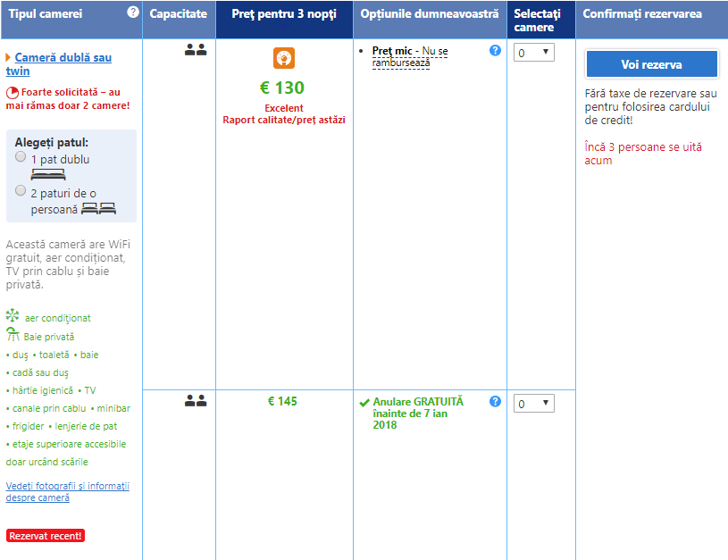Expand Cameră dublă sau twin via the orange arrow
This screenshot has height=560, width=728.
coord(8,58)
